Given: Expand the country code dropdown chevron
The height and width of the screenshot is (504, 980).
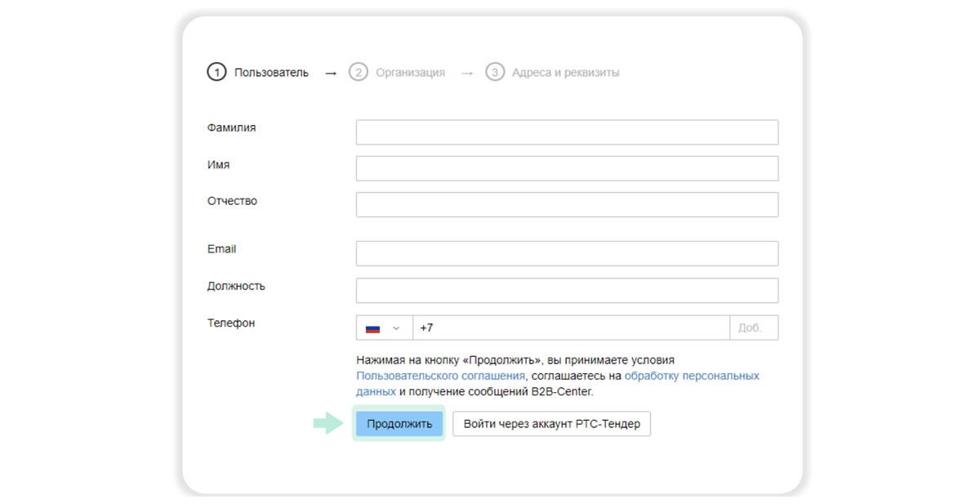Looking at the screenshot, I should pos(397,328).
